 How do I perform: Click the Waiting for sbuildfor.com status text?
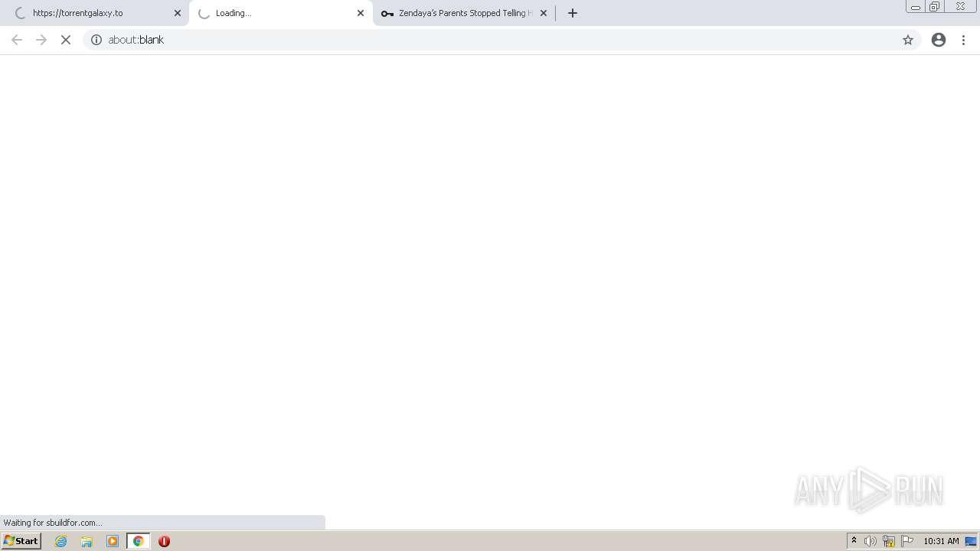click(53, 523)
